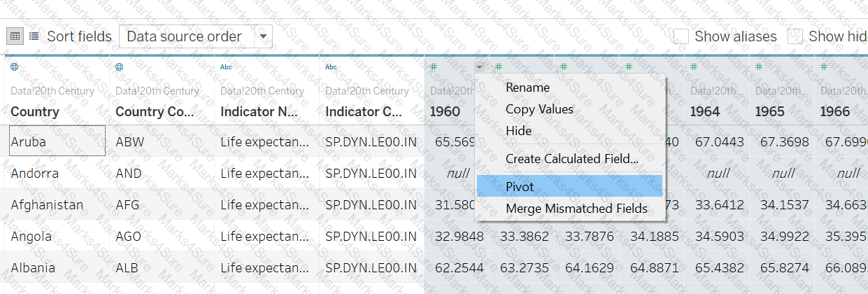Click the globe type icon above Country
Screen dimensions: 868x294
15,67
